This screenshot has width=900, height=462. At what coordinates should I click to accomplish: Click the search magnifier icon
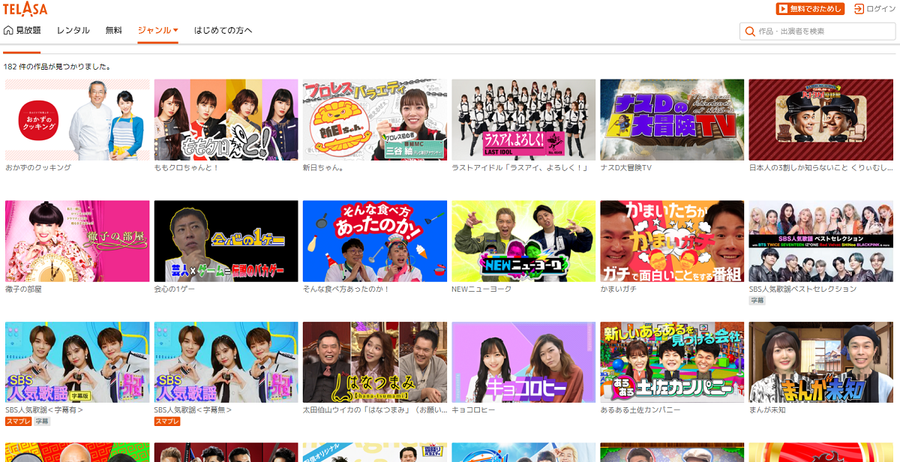tap(750, 32)
